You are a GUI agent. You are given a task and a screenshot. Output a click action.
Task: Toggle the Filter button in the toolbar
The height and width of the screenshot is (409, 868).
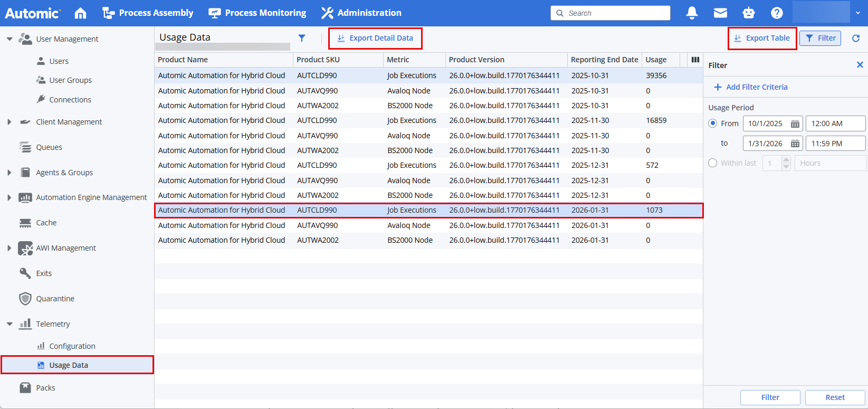[820, 38]
